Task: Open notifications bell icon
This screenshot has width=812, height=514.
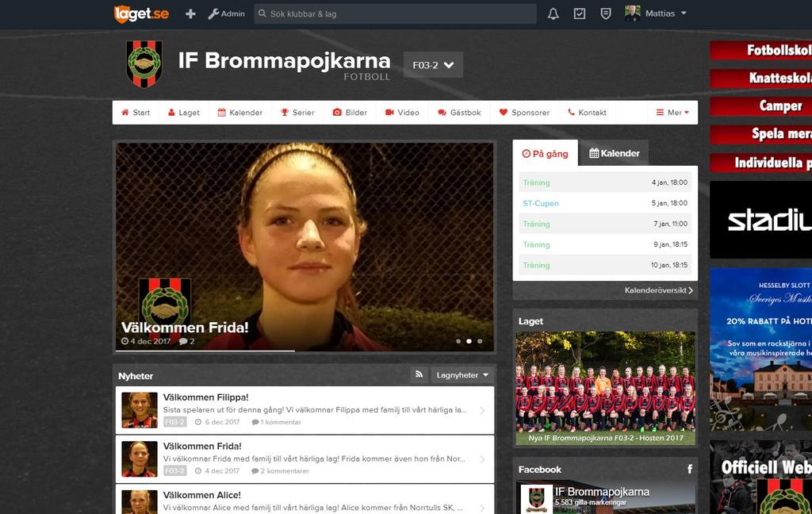Action: click(x=553, y=14)
